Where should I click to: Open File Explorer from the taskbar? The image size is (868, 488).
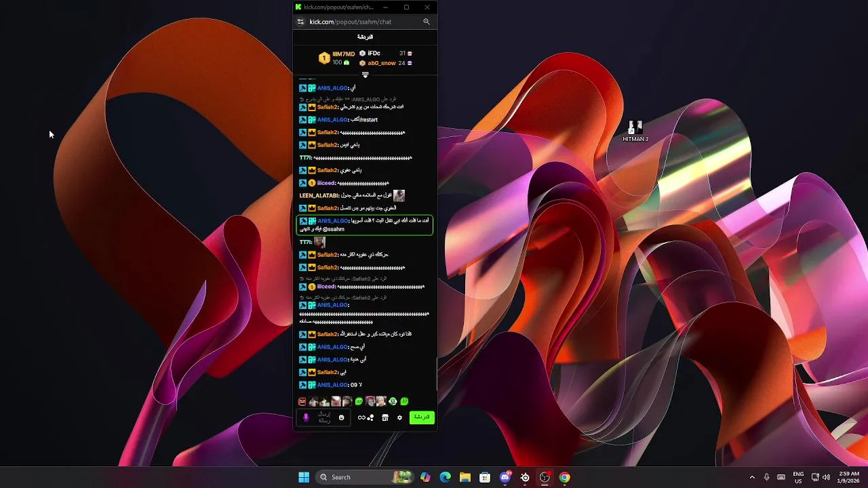(x=465, y=477)
